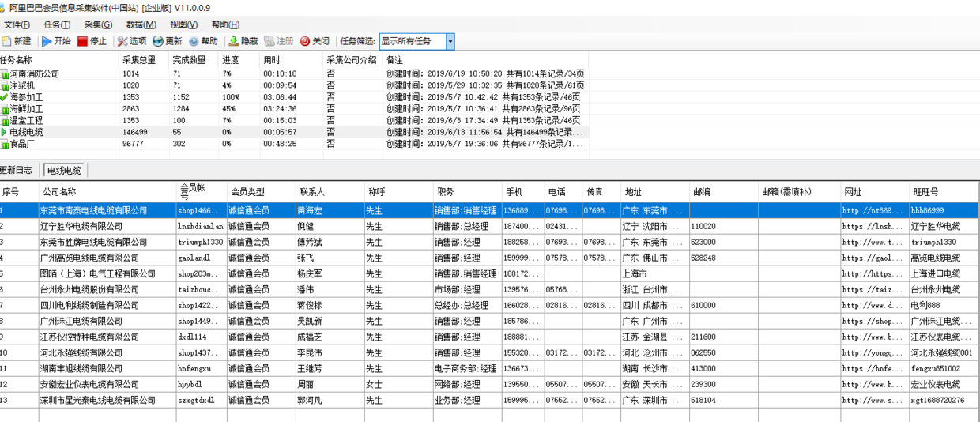Switch to the 更新日志 tab
This screenshot has width=980, height=422.
point(17,170)
